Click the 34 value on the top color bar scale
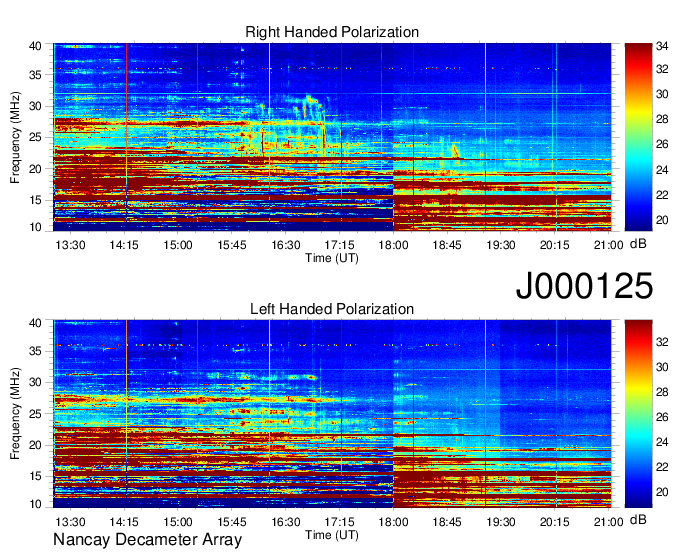This screenshot has height=552, width=680. (662, 46)
